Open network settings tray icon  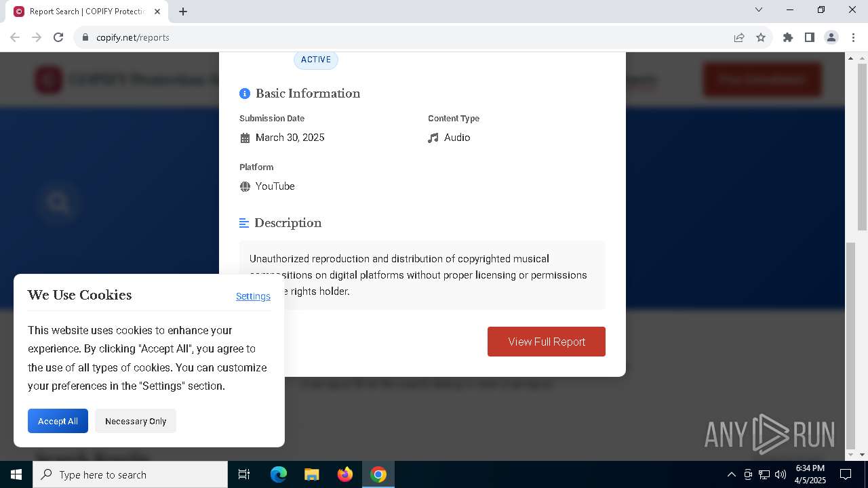tap(764, 474)
